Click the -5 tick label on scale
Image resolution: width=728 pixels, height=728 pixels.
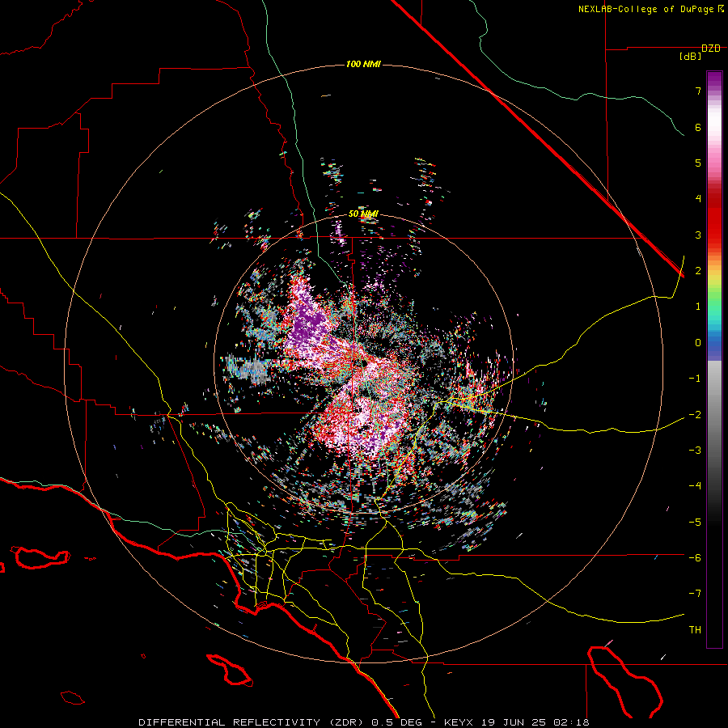pyautogui.click(x=695, y=523)
